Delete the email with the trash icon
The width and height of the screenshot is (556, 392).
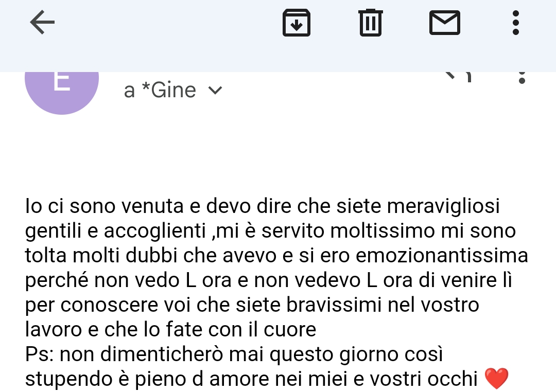pyautogui.click(x=371, y=23)
